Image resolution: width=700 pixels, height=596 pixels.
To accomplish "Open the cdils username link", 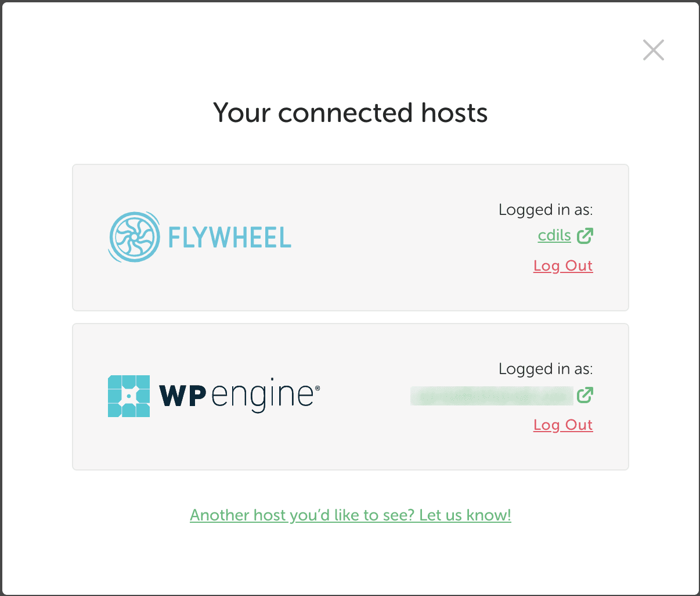I will pyautogui.click(x=553, y=235).
